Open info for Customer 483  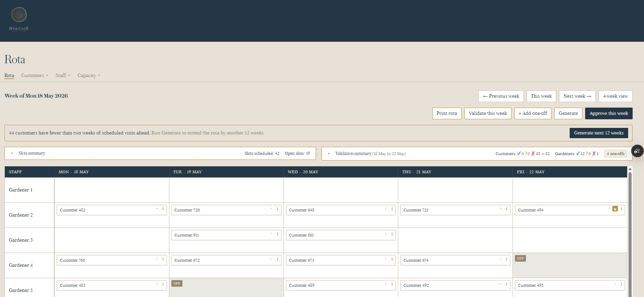coord(163,284)
